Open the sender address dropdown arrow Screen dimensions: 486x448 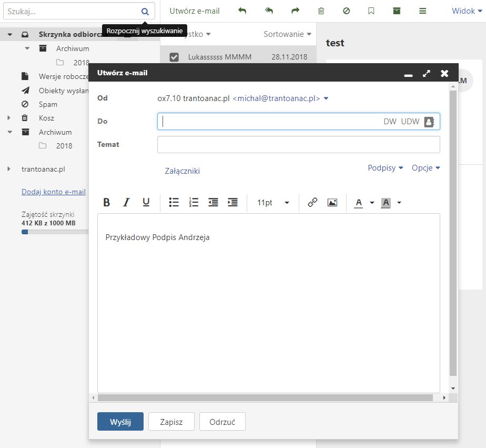point(326,98)
